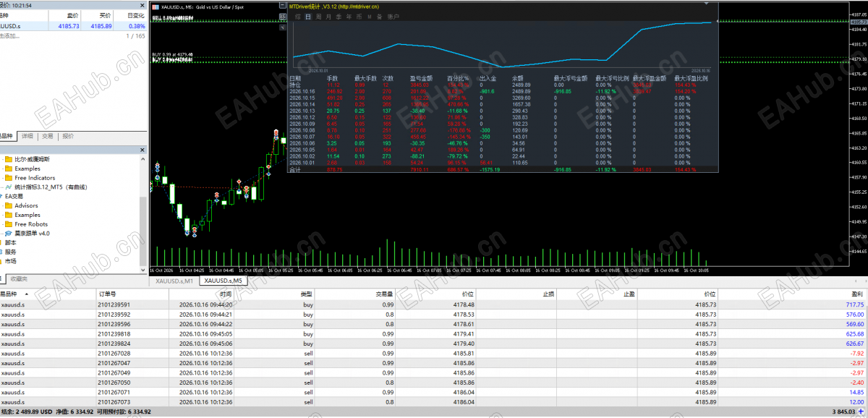Open the 报价 tab in Market Watch
This screenshot has width=868, height=418.
coord(67,136)
